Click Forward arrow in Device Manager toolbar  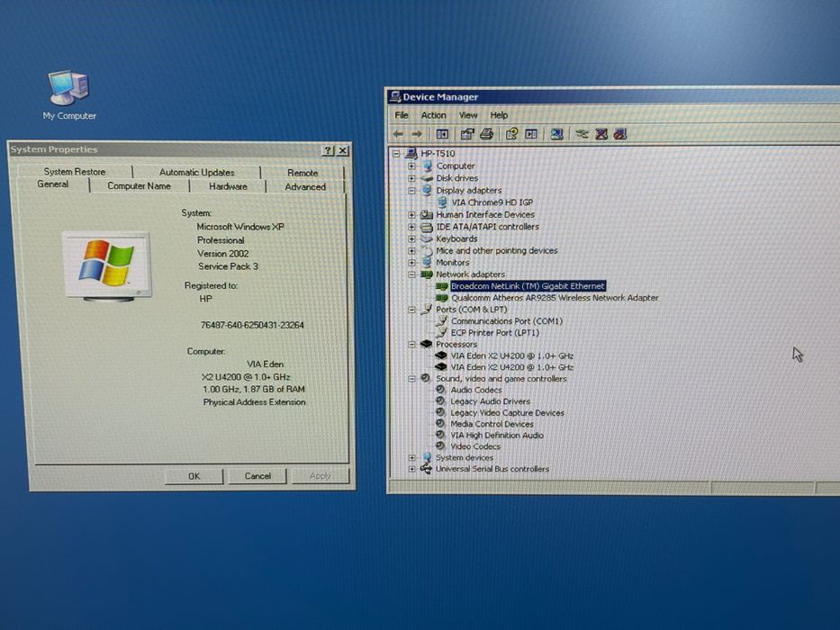point(417,134)
